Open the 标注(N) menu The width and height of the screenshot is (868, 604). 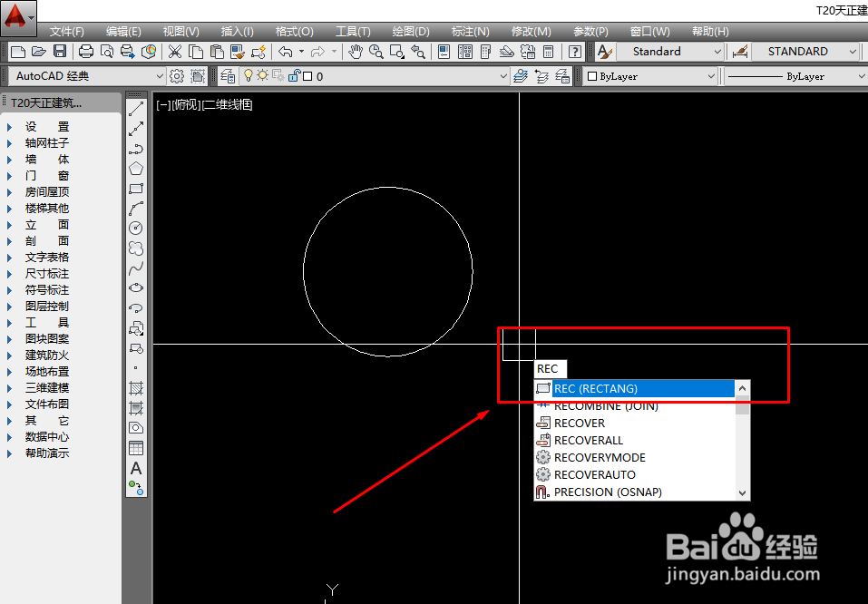coord(471,32)
